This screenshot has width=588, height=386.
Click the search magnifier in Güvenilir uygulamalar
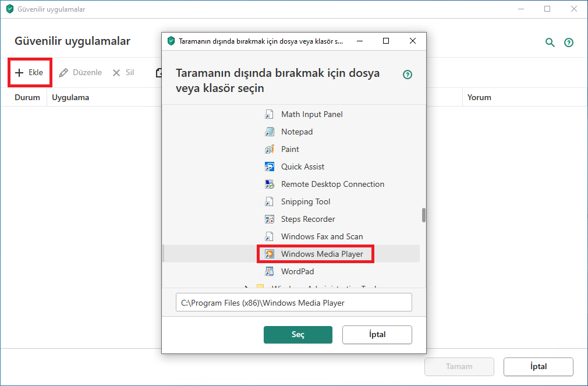coord(550,43)
